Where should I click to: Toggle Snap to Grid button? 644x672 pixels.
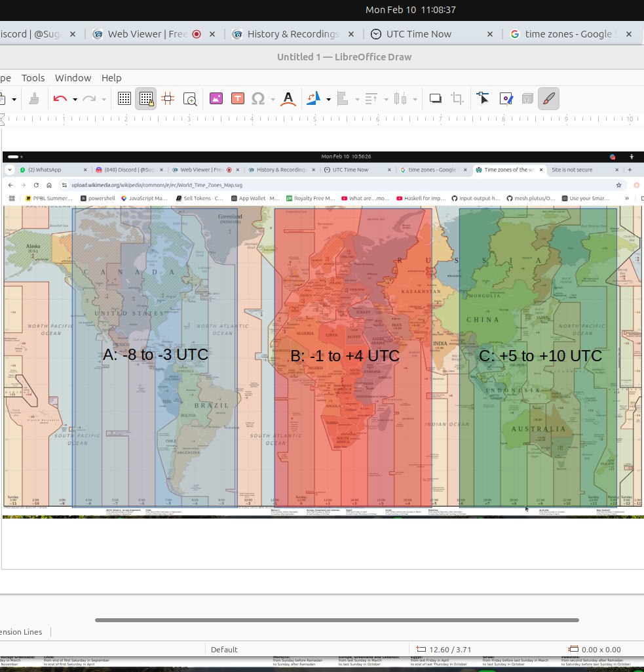tap(146, 99)
